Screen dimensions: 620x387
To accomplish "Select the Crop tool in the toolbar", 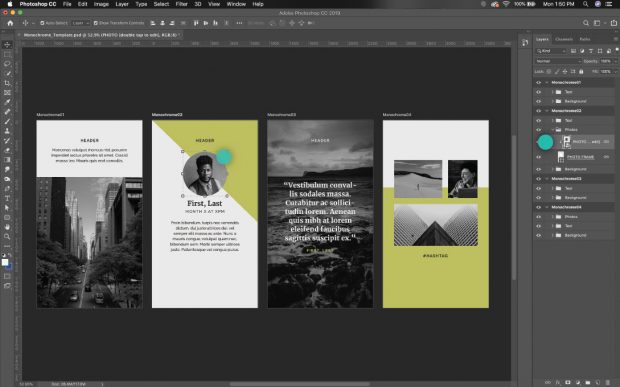I will [7, 83].
